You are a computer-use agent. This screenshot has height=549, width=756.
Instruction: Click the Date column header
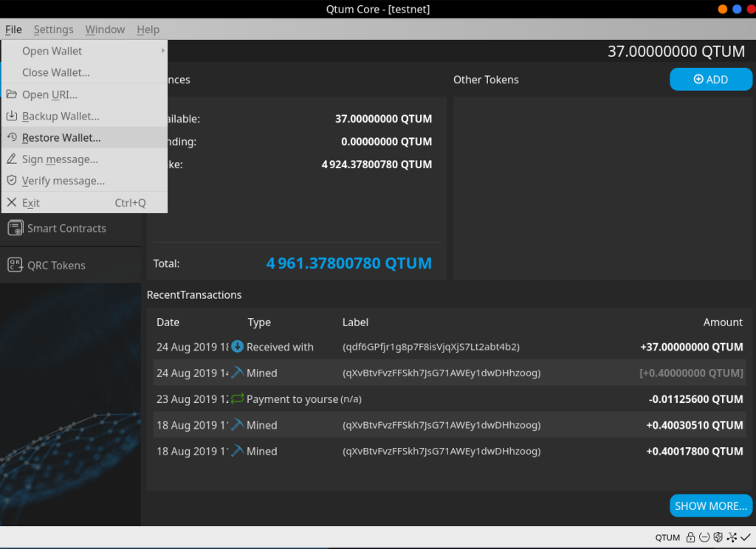pos(168,322)
